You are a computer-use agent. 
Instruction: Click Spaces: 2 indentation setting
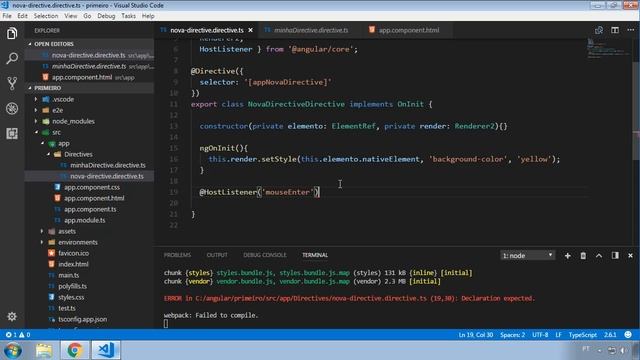coord(513,335)
